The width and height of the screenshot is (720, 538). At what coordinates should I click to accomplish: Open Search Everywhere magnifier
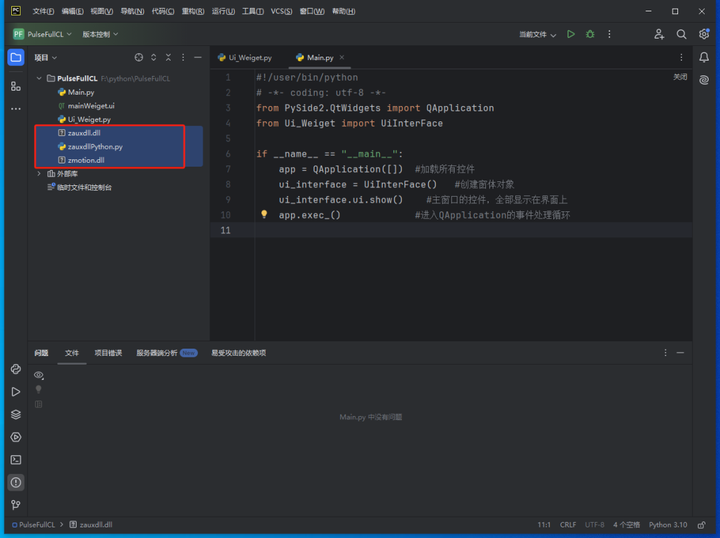pyautogui.click(x=681, y=34)
